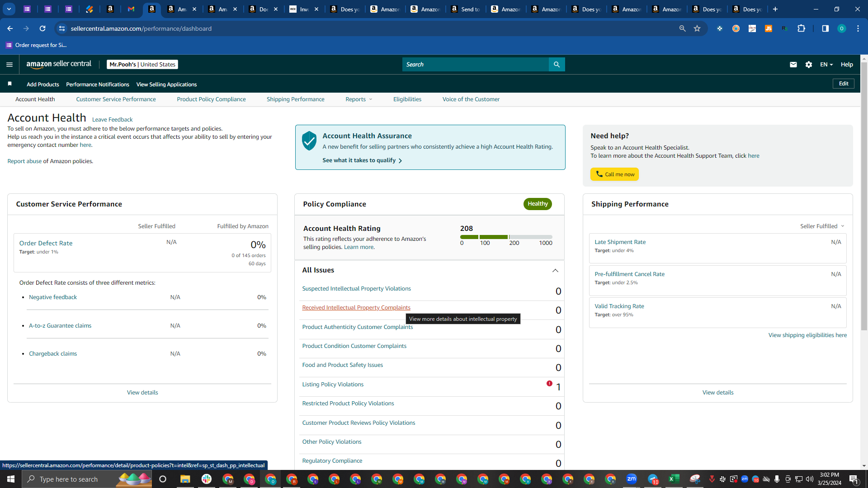The height and width of the screenshot is (488, 868).
Task: Open the tab search dropdown arrow
Action: tap(9, 9)
